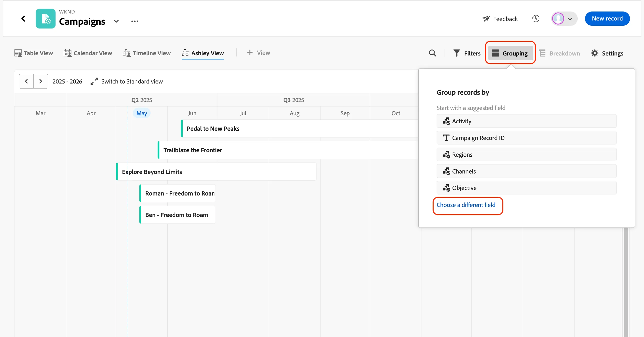Group records by Channels
The height and width of the screenshot is (337, 644).
[x=526, y=171]
